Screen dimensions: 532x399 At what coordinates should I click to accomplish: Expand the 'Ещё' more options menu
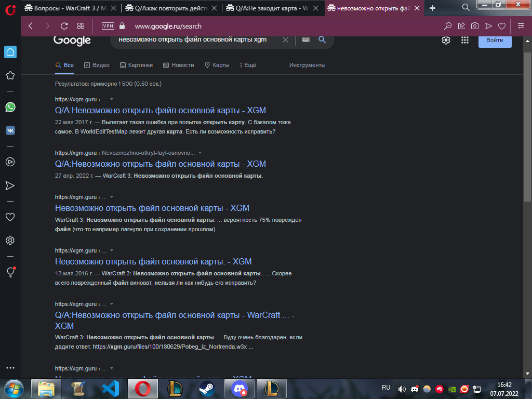[248, 65]
